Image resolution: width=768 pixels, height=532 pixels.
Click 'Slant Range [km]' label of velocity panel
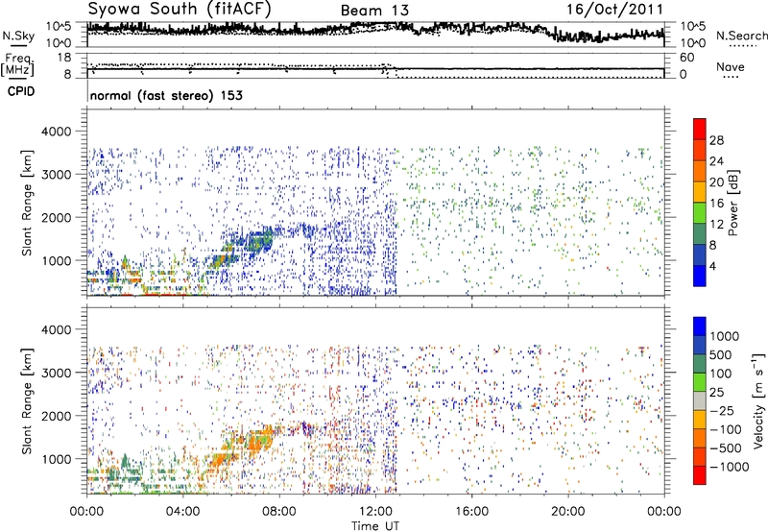[27, 400]
